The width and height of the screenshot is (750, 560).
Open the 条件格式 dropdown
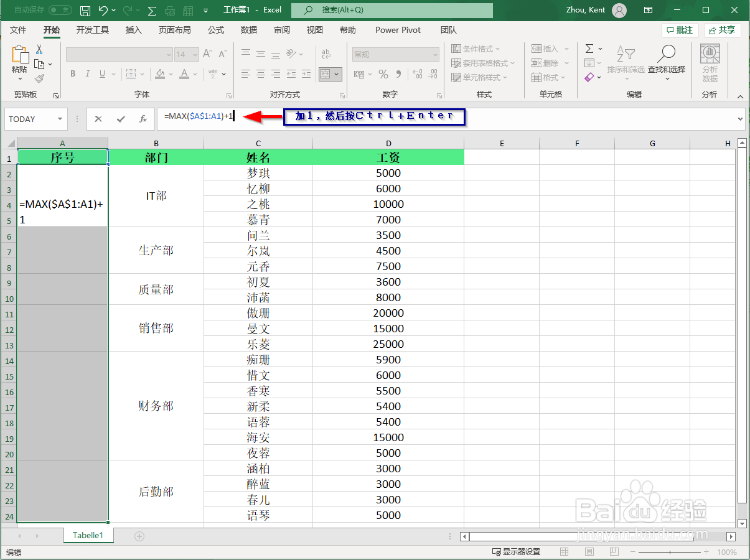pyautogui.click(x=476, y=49)
